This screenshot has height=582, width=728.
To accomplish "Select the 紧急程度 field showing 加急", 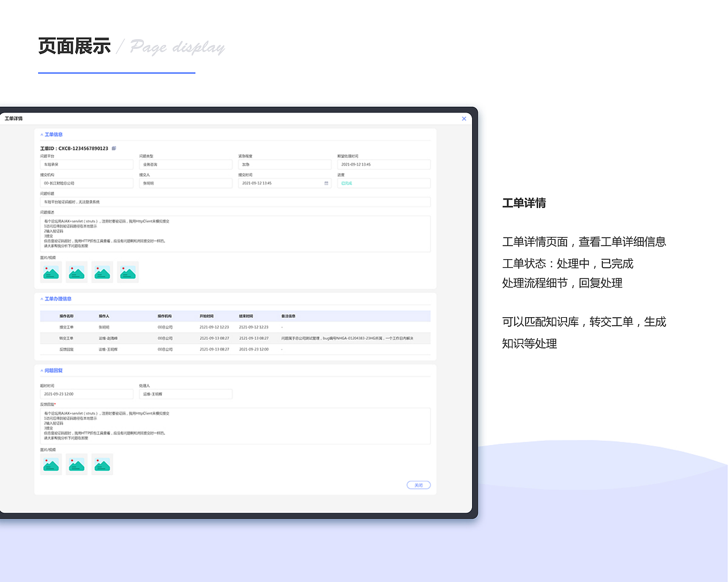I will [x=284, y=164].
